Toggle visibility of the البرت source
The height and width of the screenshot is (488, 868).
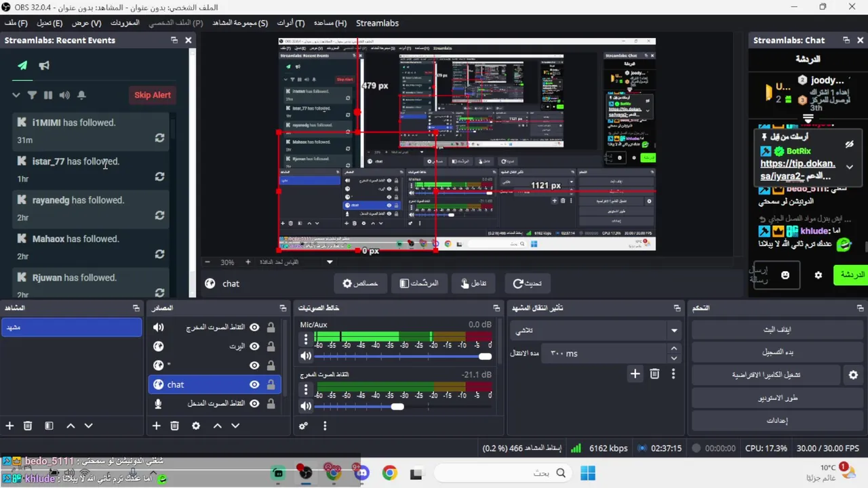pos(254,346)
